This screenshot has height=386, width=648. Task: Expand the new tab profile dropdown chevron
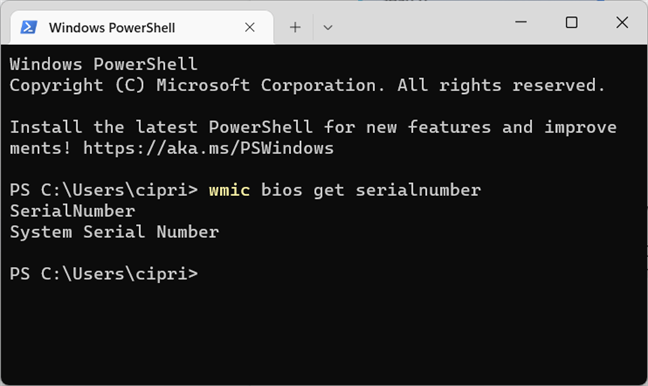(328, 28)
